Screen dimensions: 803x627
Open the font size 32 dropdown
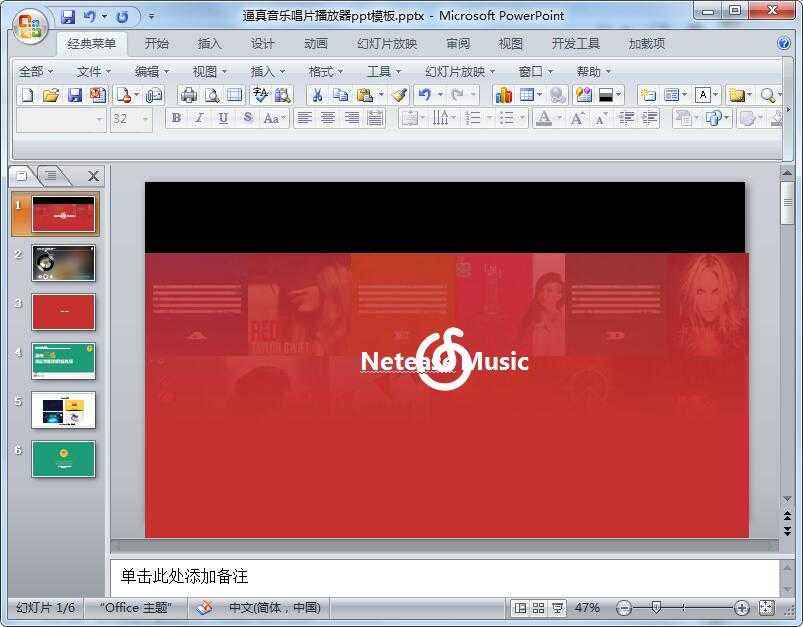[145, 119]
